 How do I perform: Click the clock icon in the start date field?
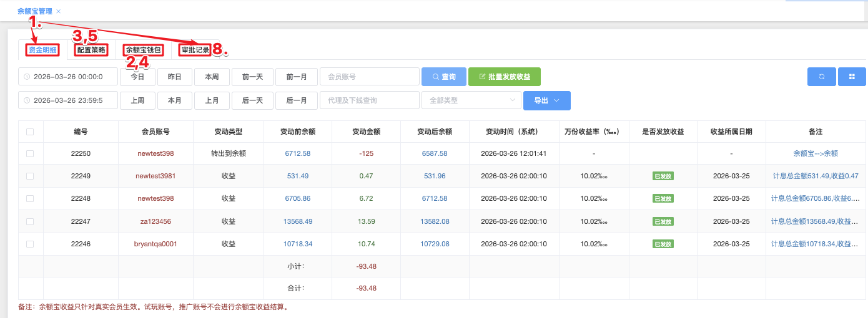tap(27, 77)
